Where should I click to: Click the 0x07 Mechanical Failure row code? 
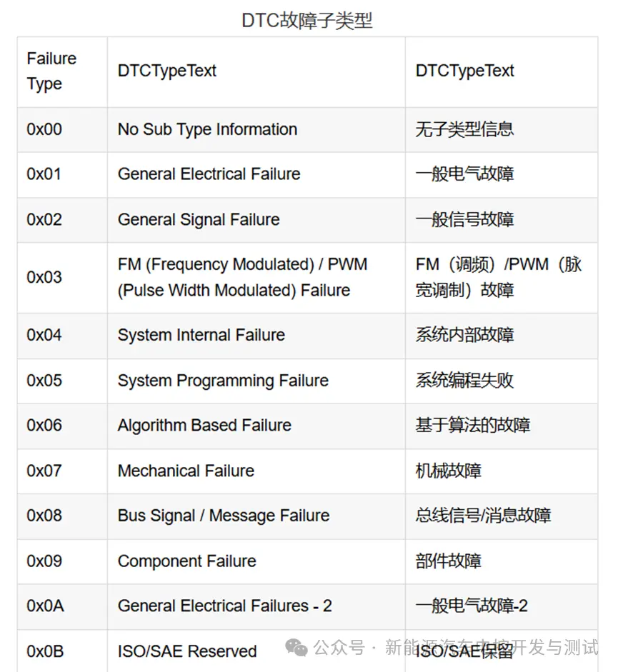(x=44, y=471)
